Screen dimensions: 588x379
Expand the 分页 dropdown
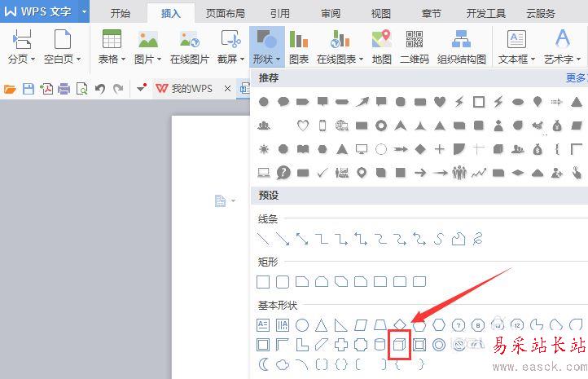pyautogui.click(x=33, y=59)
